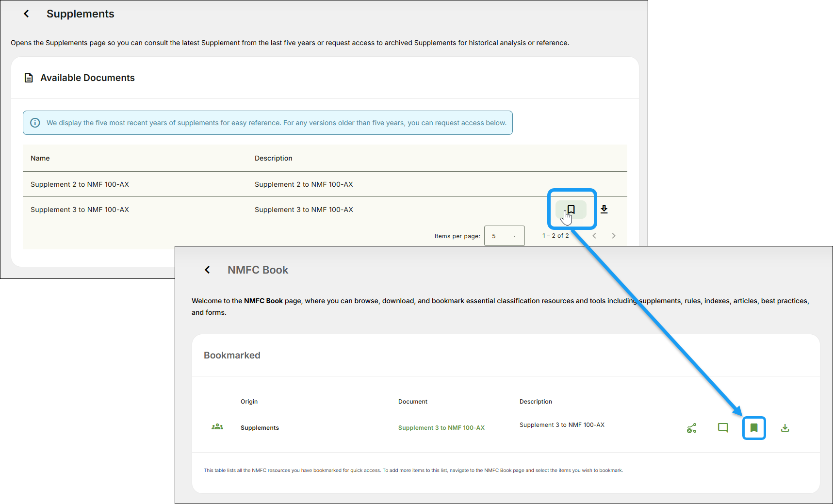
Task: Click the Bookmarked section heading
Action: tap(232, 355)
